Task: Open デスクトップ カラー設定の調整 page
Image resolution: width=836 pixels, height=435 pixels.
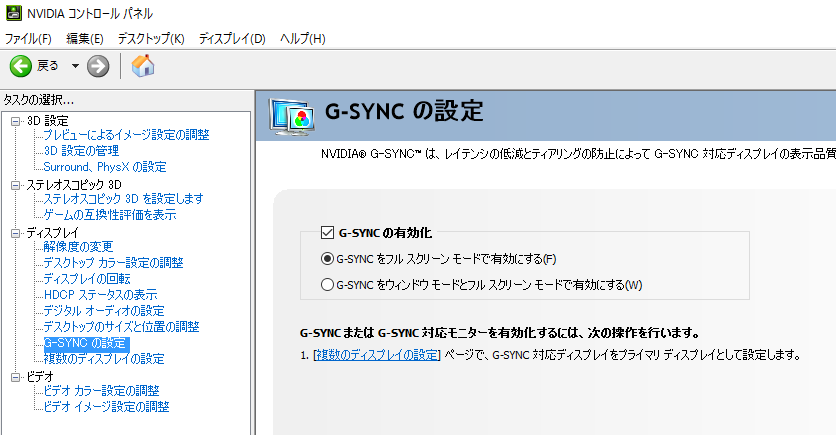Action: (114, 263)
